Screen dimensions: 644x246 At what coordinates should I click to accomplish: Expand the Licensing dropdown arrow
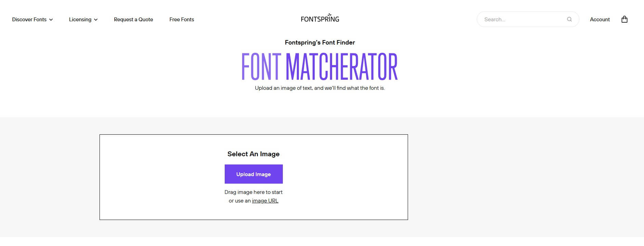coord(96,20)
